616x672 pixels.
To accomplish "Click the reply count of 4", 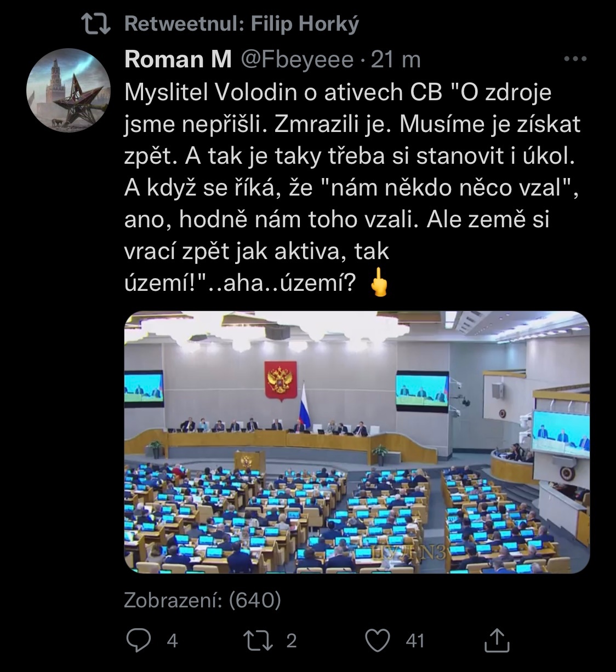I will (x=172, y=640).
